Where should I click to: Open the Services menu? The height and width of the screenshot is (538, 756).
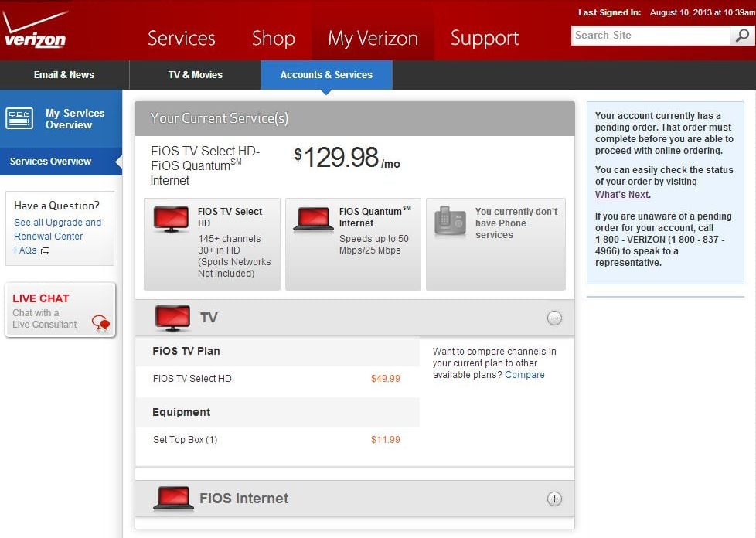pos(182,38)
